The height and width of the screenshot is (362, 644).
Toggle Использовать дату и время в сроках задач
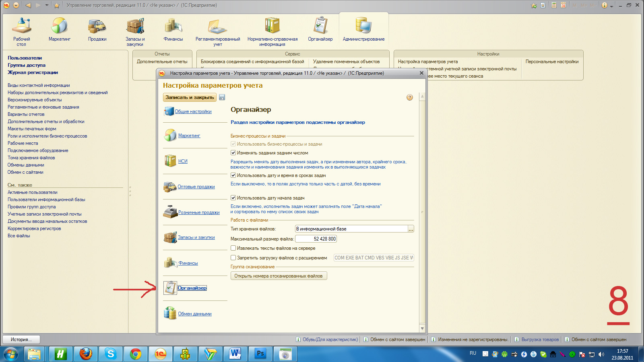[233, 175]
